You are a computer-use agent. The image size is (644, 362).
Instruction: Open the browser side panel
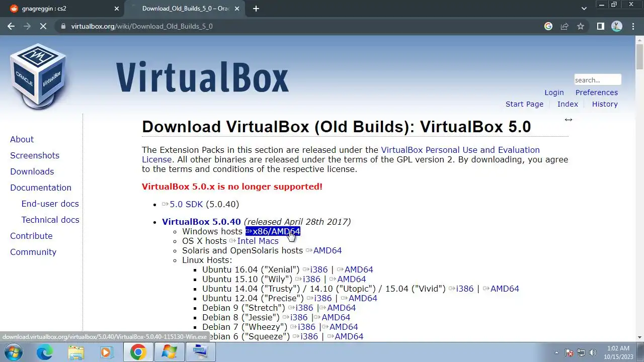click(x=600, y=26)
